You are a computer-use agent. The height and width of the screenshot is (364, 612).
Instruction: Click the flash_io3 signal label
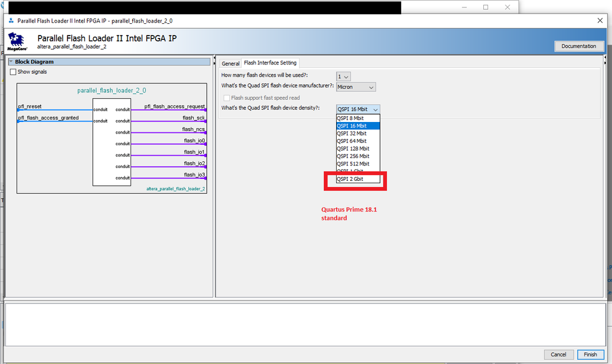(x=194, y=175)
